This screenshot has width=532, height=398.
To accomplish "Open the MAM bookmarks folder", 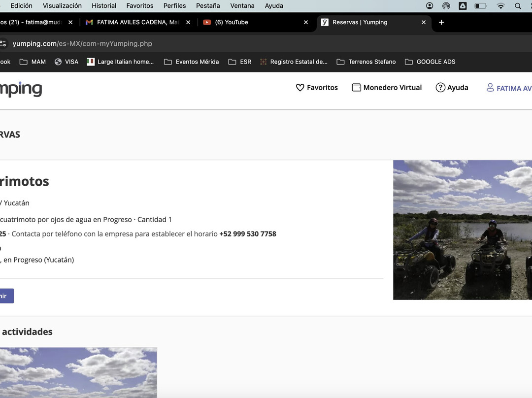I will coord(33,62).
